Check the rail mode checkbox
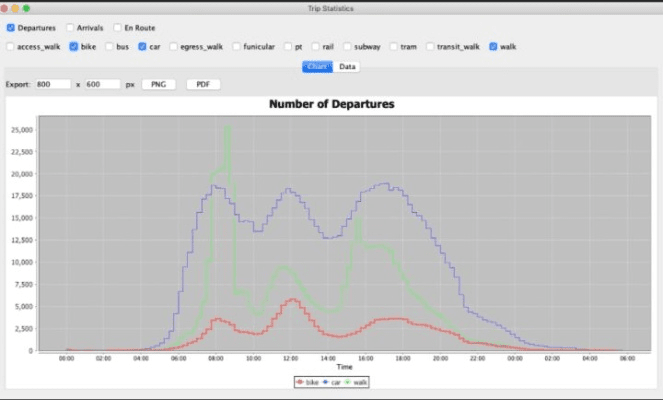 [315, 46]
